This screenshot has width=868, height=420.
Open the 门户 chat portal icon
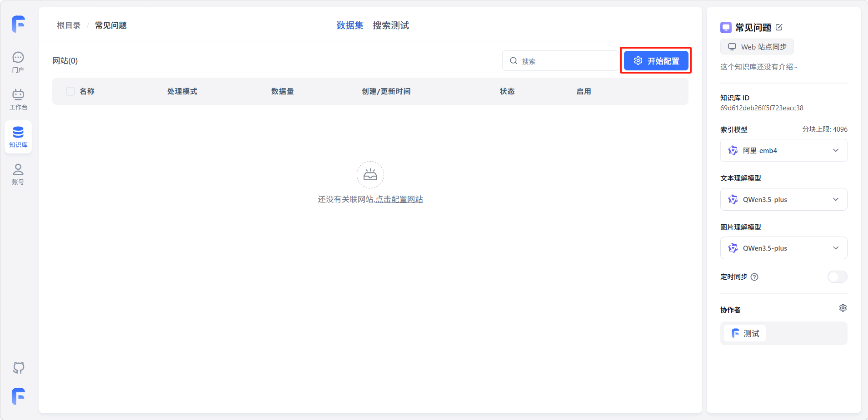[18, 62]
